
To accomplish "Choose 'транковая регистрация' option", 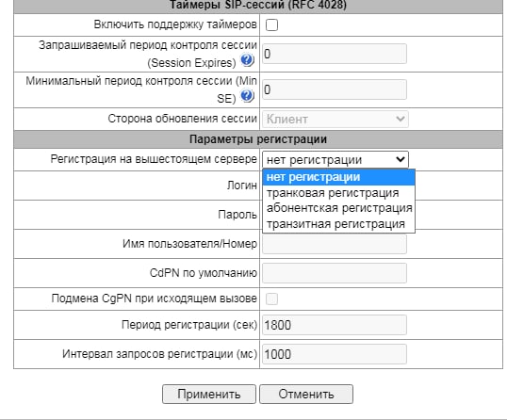I will 338,193.
